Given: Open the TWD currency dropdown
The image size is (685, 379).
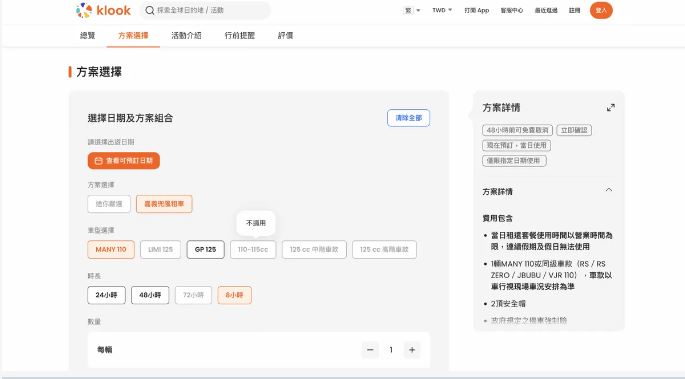Looking at the screenshot, I should click(x=442, y=10).
